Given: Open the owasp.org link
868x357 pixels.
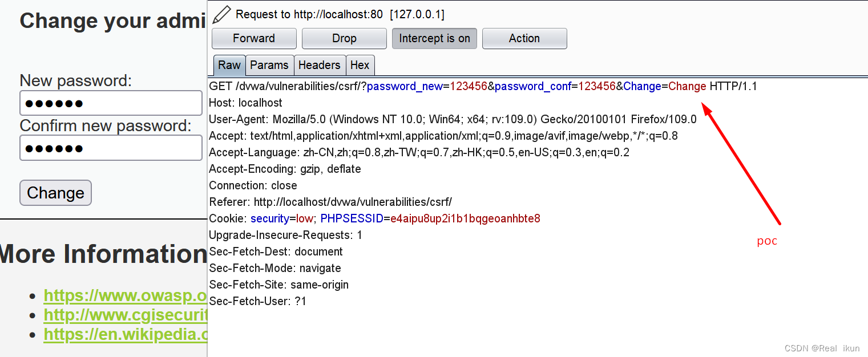Looking at the screenshot, I should point(125,295).
